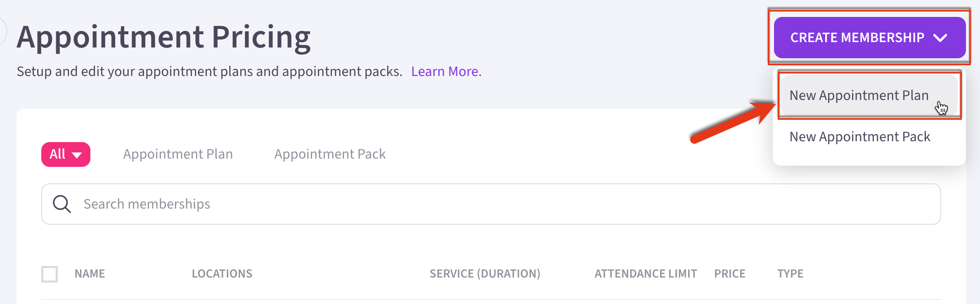
Task: Choose New Appointment Pack from menu
Action: pyautogui.click(x=859, y=137)
